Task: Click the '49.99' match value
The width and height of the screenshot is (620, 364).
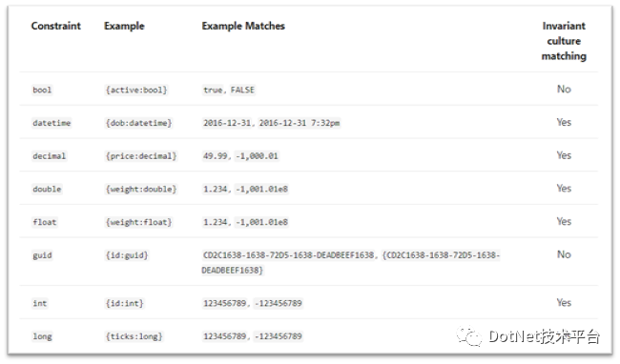Action: point(216,156)
